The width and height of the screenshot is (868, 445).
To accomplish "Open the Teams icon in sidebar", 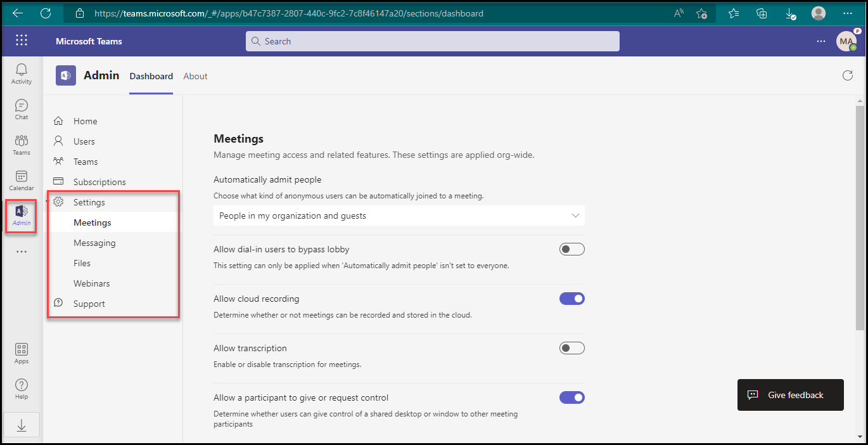I will (22, 145).
